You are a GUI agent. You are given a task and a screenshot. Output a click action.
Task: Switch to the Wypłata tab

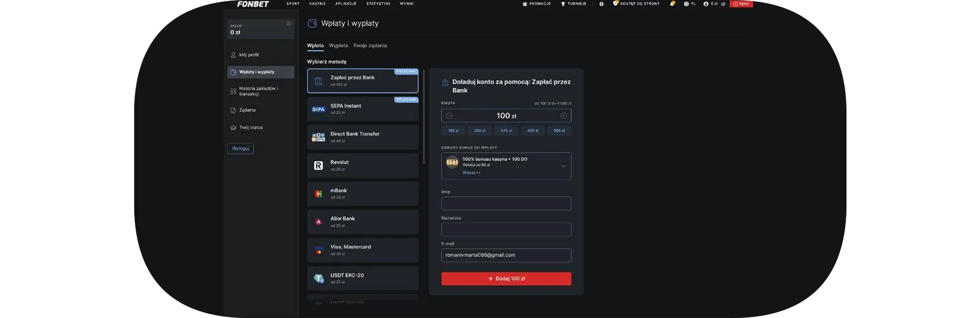point(338,45)
